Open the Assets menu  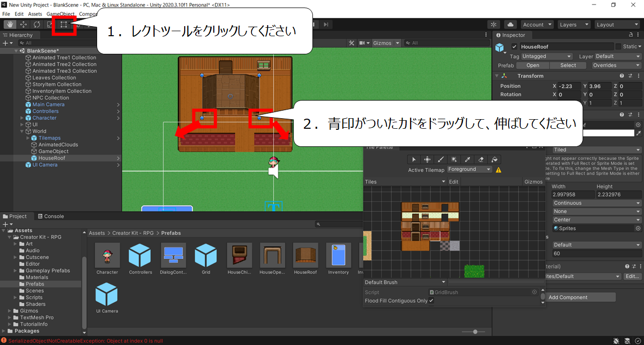coord(35,14)
